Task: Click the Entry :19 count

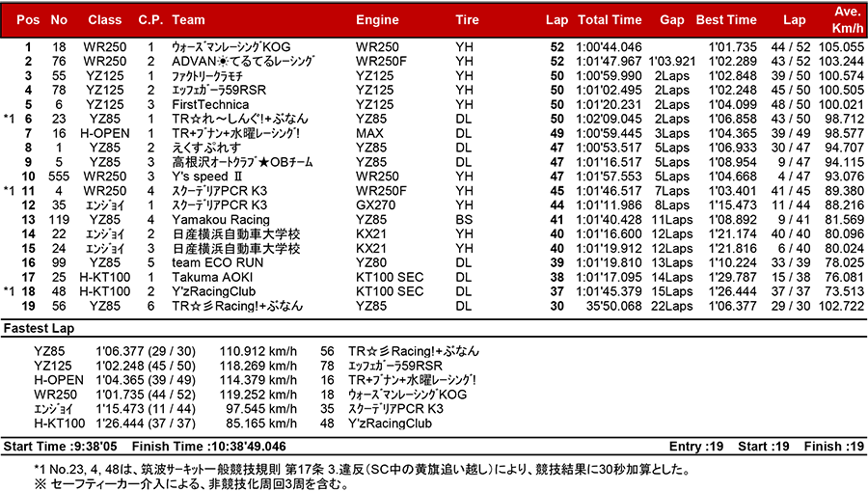Action: coord(696,447)
